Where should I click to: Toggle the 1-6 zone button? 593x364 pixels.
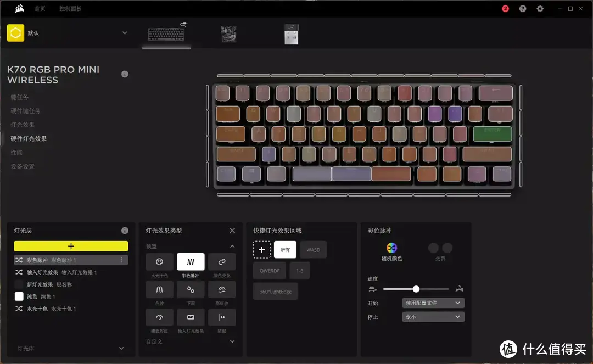(300, 271)
